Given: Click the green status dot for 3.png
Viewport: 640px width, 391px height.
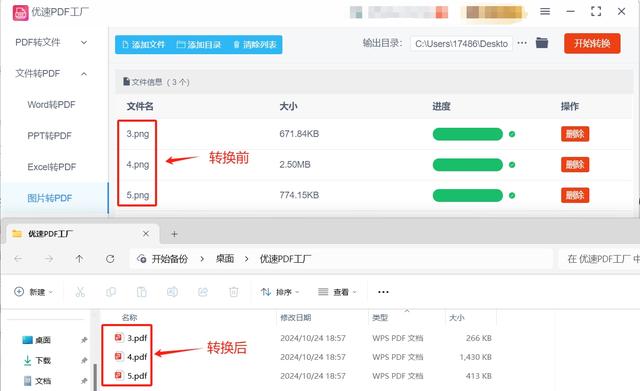Looking at the screenshot, I should pyautogui.click(x=512, y=134).
